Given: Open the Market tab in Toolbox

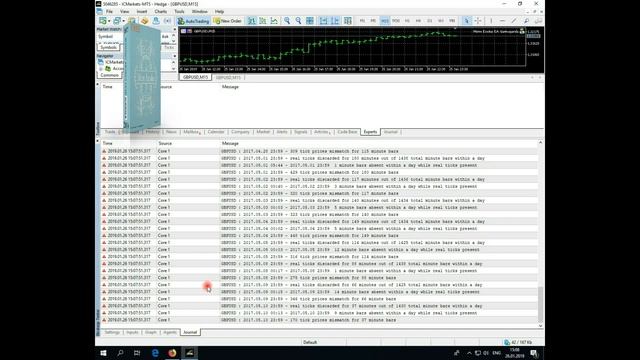Looking at the screenshot, I should point(263,132).
